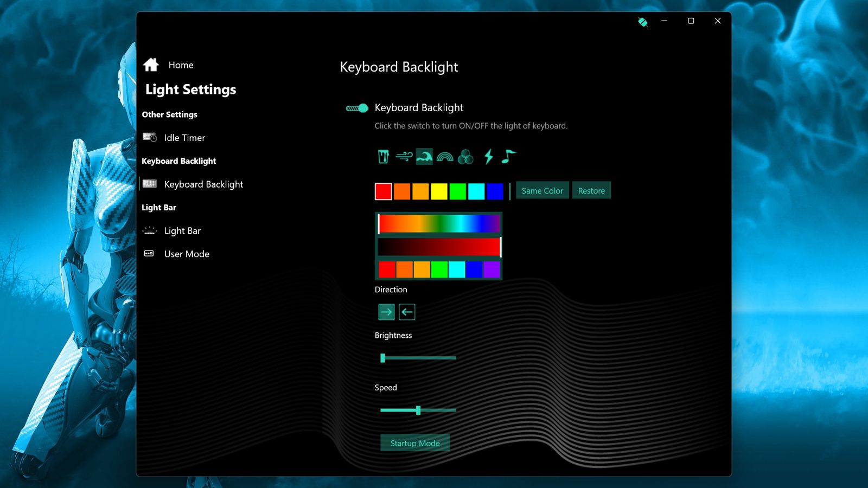Viewport: 868px width, 488px height.
Task: Click the Brightness slider track
Action: click(x=418, y=358)
